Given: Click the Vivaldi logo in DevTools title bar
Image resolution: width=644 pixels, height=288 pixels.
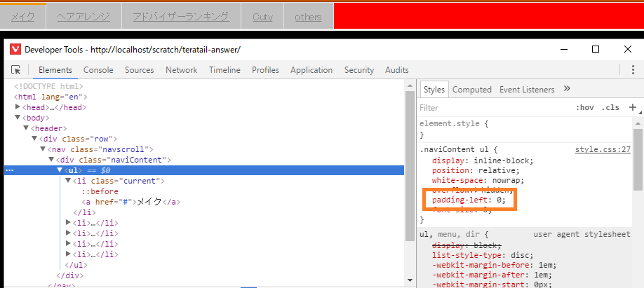Looking at the screenshot, I should click(15, 49).
